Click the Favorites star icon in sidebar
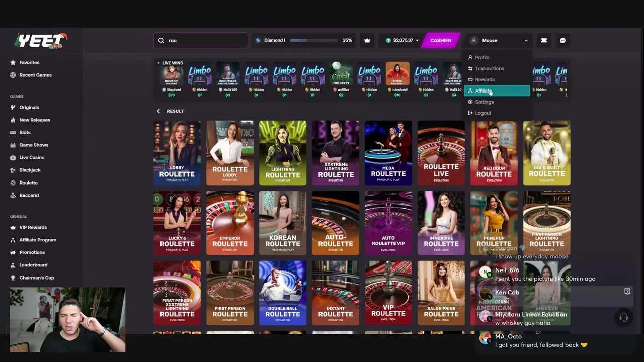 click(13, 62)
